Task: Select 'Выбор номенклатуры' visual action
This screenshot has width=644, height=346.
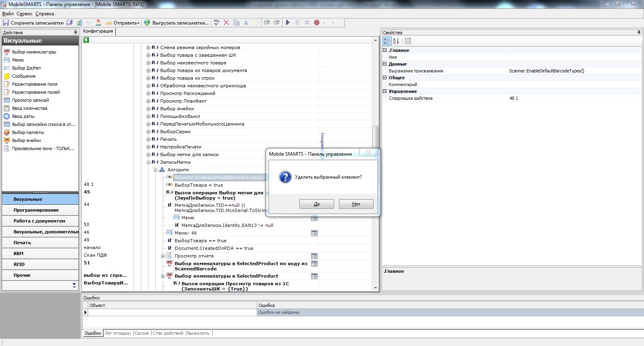Action: [x=34, y=52]
